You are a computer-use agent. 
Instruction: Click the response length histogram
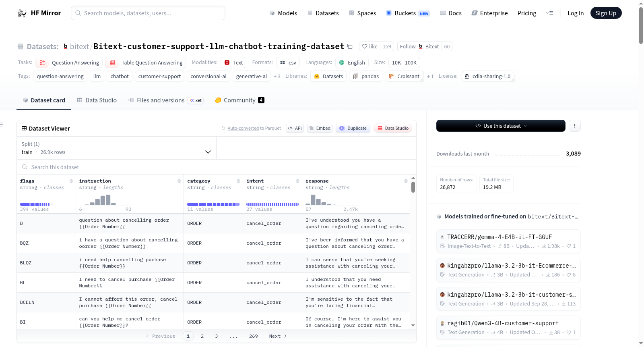(x=332, y=200)
